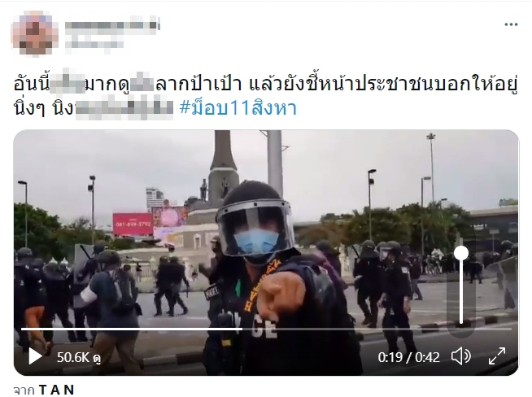Click the 0:19 / 0:42 time display
Viewport: 532px width, 397px height.
click(x=409, y=357)
